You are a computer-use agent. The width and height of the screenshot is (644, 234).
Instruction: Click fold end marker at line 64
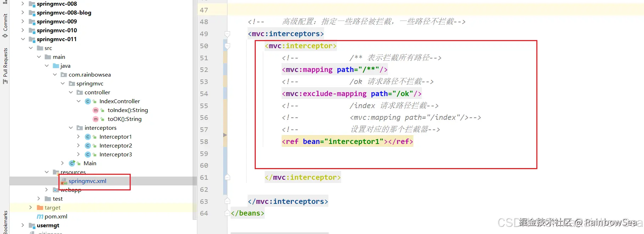[x=227, y=213]
